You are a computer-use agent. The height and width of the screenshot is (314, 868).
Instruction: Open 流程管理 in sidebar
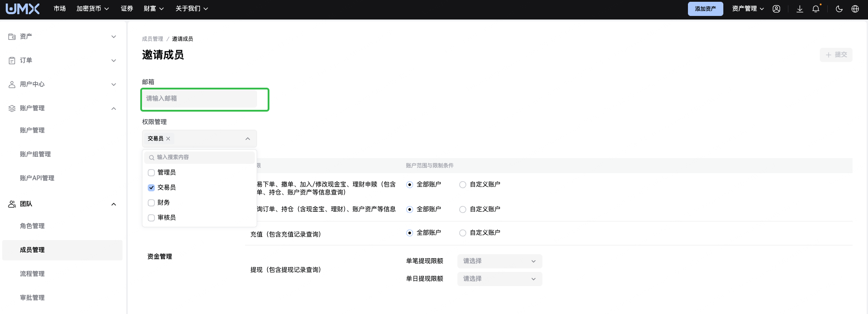click(x=32, y=274)
